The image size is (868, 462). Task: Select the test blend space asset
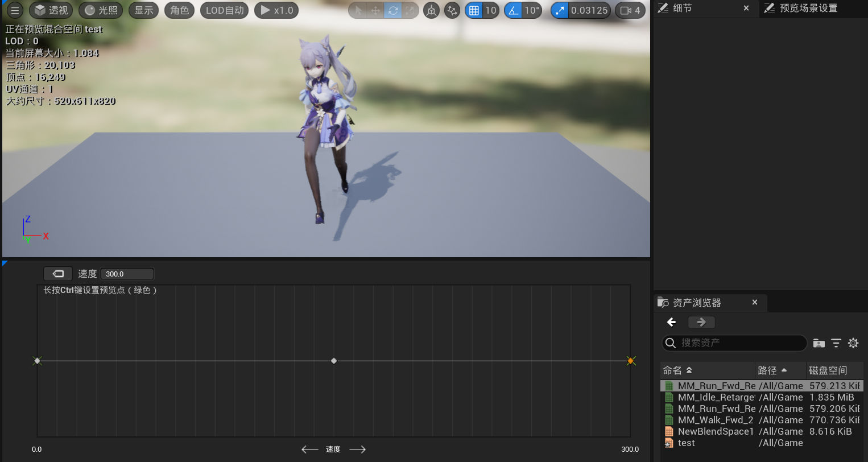pos(762,443)
